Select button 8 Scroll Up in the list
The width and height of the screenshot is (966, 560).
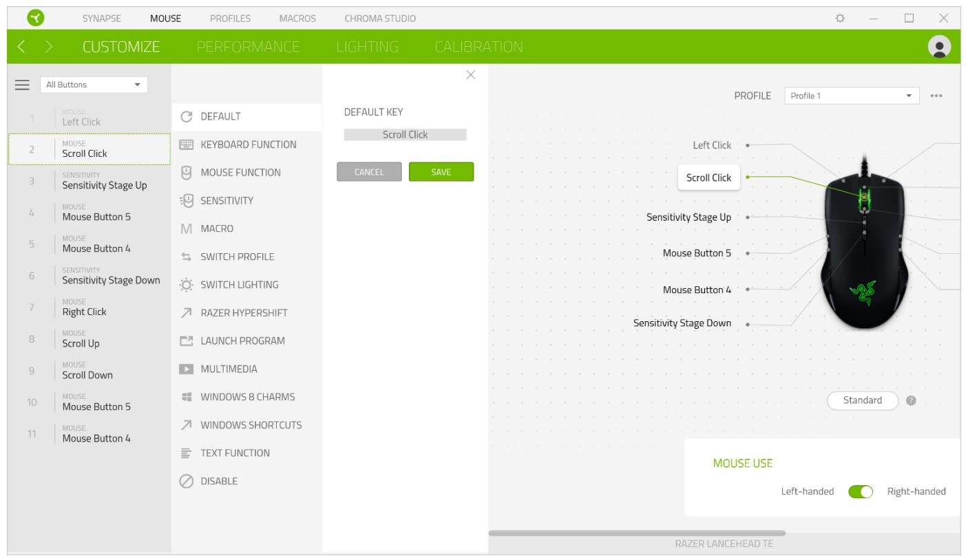[x=89, y=339]
